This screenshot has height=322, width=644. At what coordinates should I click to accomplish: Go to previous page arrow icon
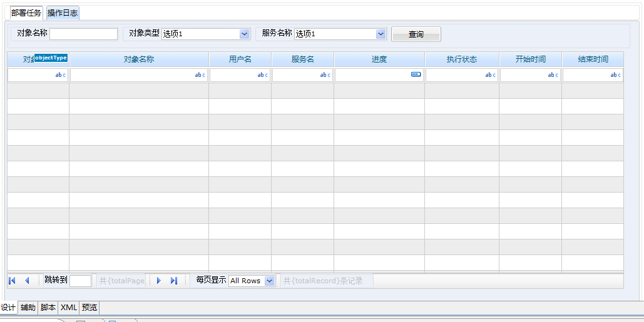point(27,281)
